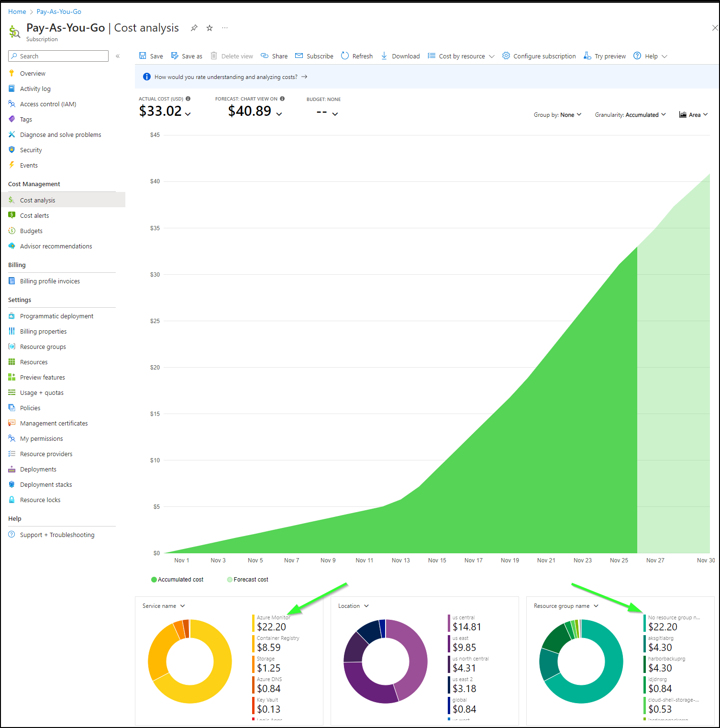Click the Try preview flask icon

pyautogui.click(x=587, y=56)
